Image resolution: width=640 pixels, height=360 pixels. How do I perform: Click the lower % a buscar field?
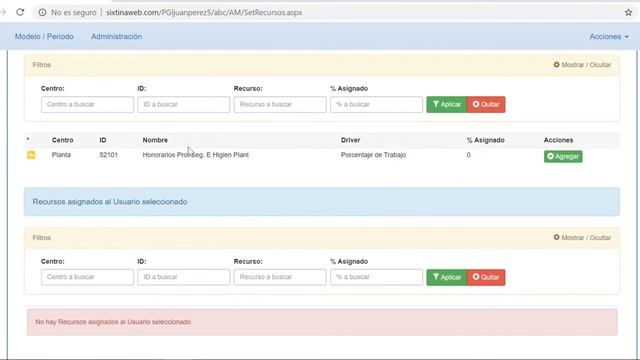click(376, 277)
